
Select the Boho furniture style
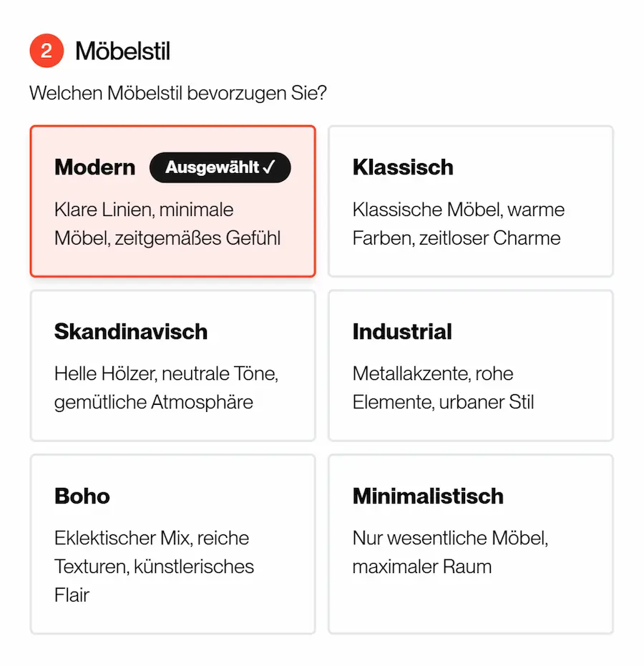pyautogui.click(x=172, y=544)
